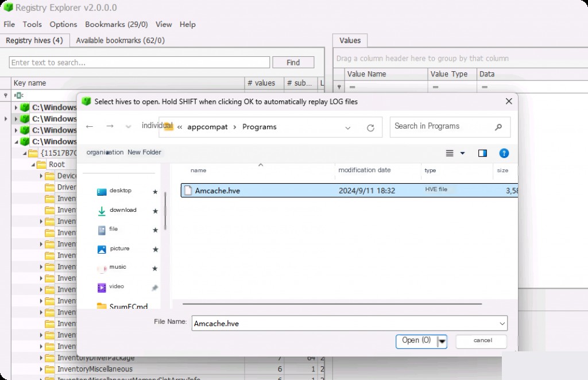Screen dimensions: 588x380
Task: Open the Options menu
Action: [63, 24]
